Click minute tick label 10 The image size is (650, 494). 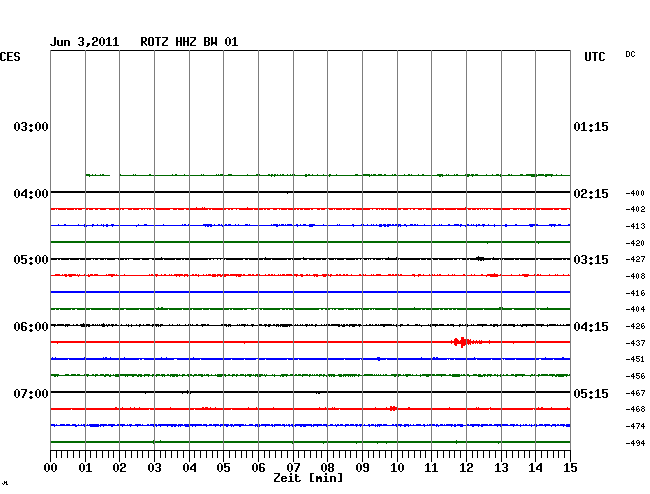pos(397,468)
